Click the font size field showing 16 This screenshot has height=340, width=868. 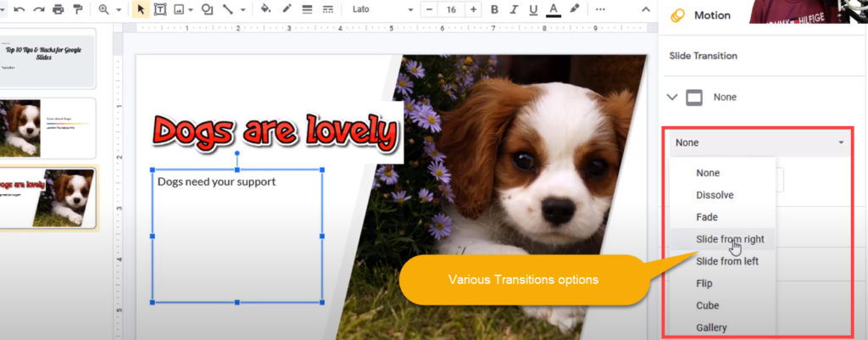(451, 9)
